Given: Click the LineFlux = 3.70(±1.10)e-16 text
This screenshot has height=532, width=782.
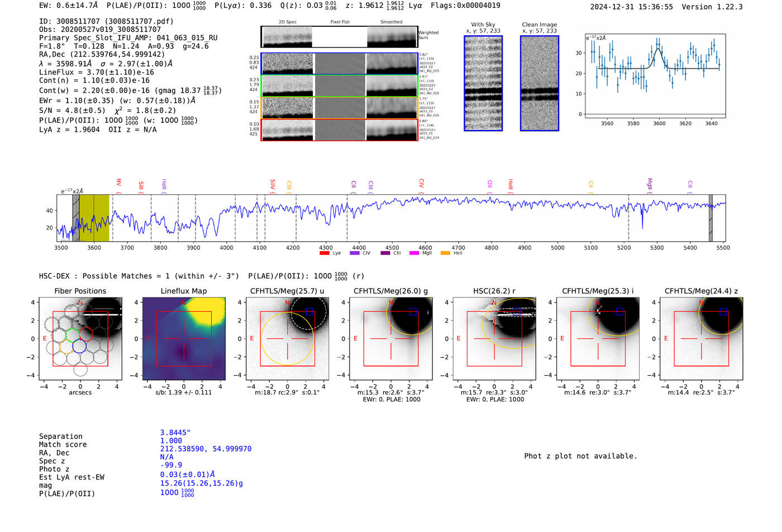Looking at the screenshot, I should click(97, 72).
